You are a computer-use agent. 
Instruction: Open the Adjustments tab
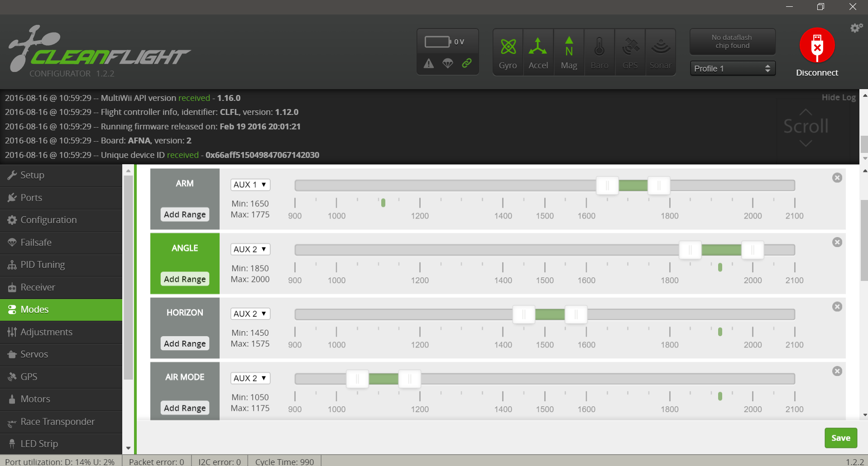(61, 332)
